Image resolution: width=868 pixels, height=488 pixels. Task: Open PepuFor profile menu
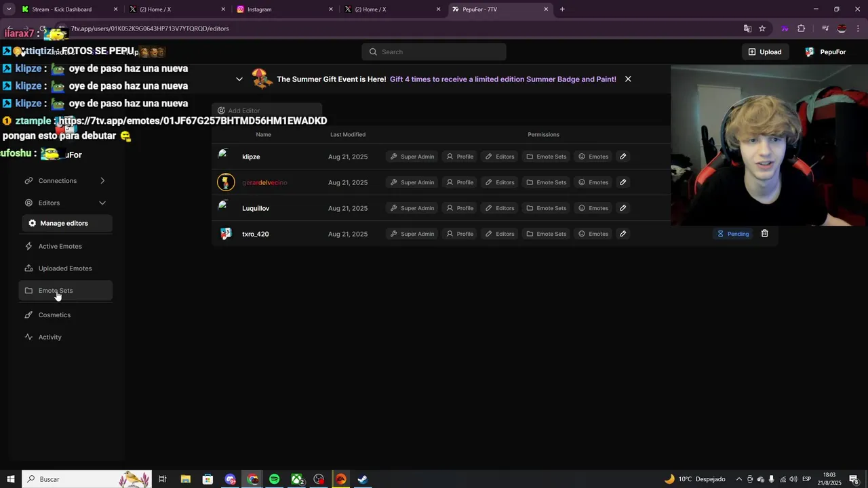tap(825, 52)
